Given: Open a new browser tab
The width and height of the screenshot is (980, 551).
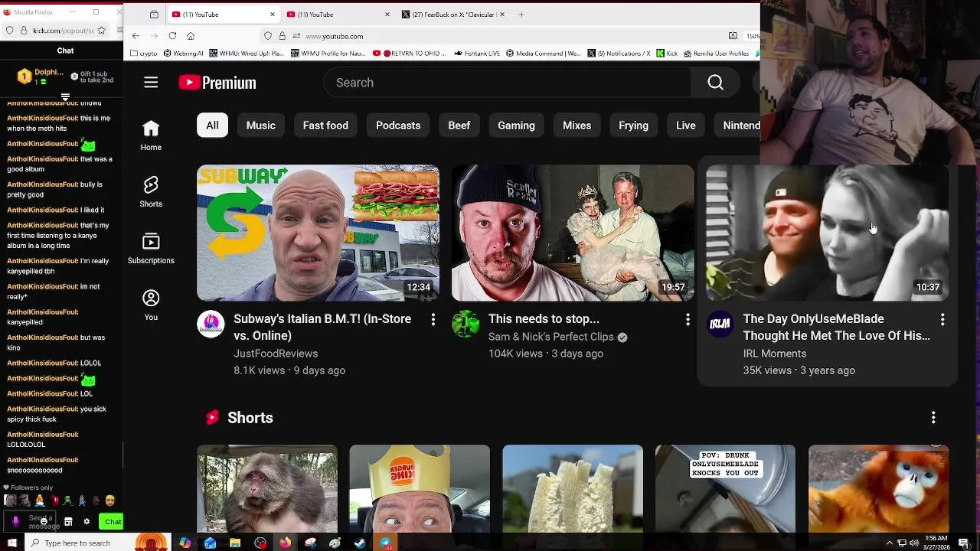Looking at the screenshot, I should pyautogui.click(x=521, y=15).
